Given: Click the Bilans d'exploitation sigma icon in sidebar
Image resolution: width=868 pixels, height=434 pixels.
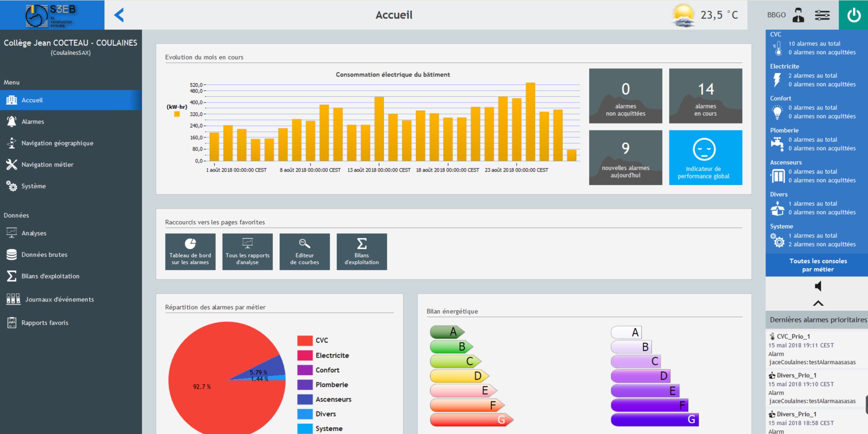Looking at the screenshot, I should pyautogui.click(x=11, y=276).
